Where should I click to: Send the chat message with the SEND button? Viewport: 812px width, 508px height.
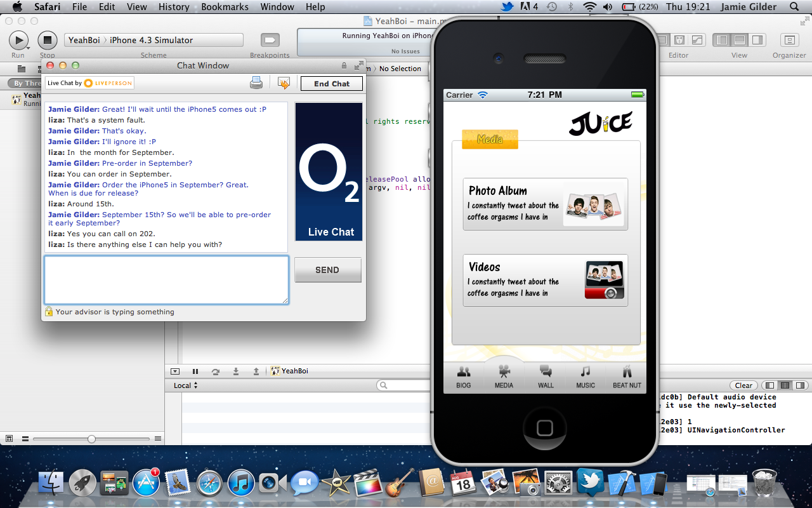pyautogui.click(x=327, y=270)
